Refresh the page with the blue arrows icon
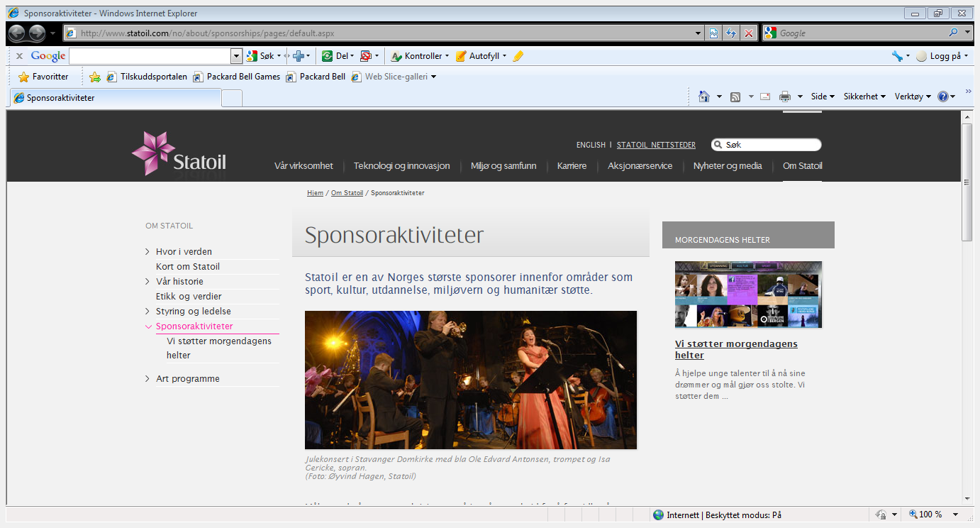980x528 pixels. [x=731, y=33]
